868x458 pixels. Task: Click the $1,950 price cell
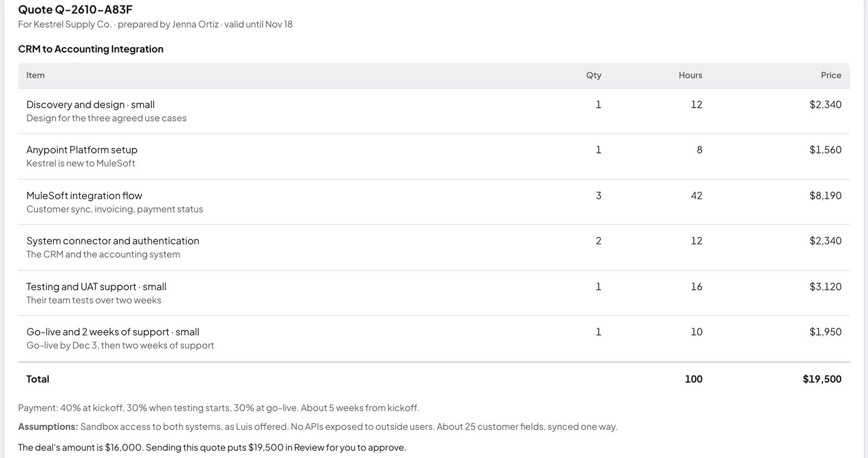(825, 332)
